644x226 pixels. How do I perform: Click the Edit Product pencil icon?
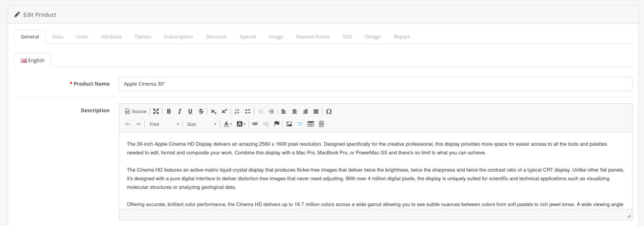(x=17, y=14)
